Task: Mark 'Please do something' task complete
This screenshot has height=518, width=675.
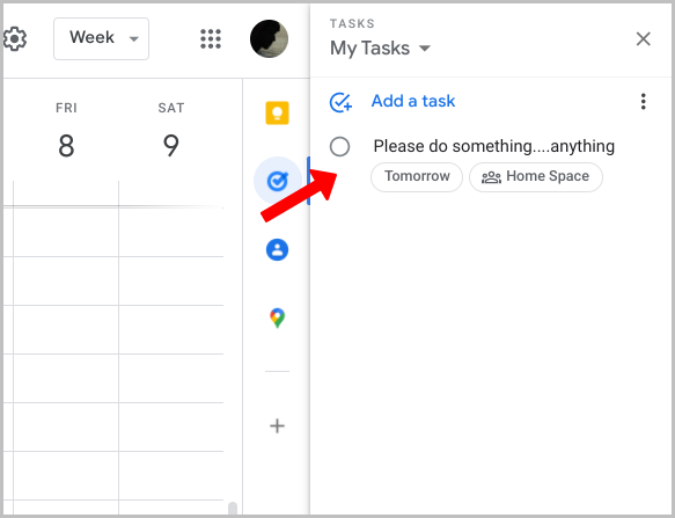Action: (x=340, y=146)
